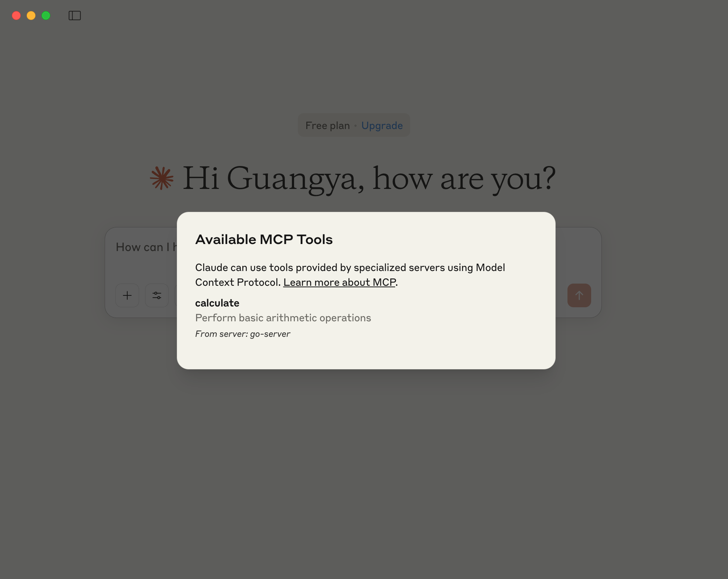The image size is (728, 579).
Task: Click the send message arrow button
Action: coord(579,295)
